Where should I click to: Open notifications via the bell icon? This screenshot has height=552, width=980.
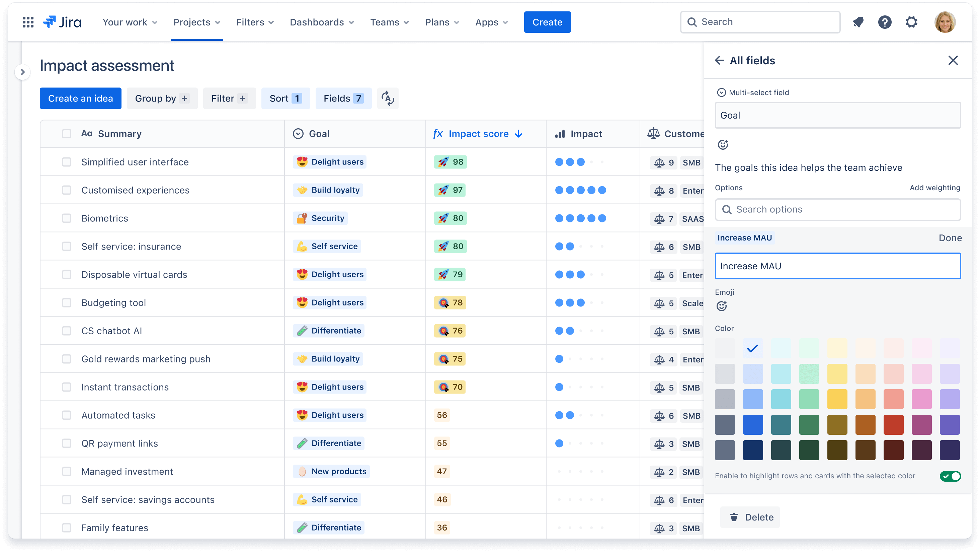coord(858,22)
